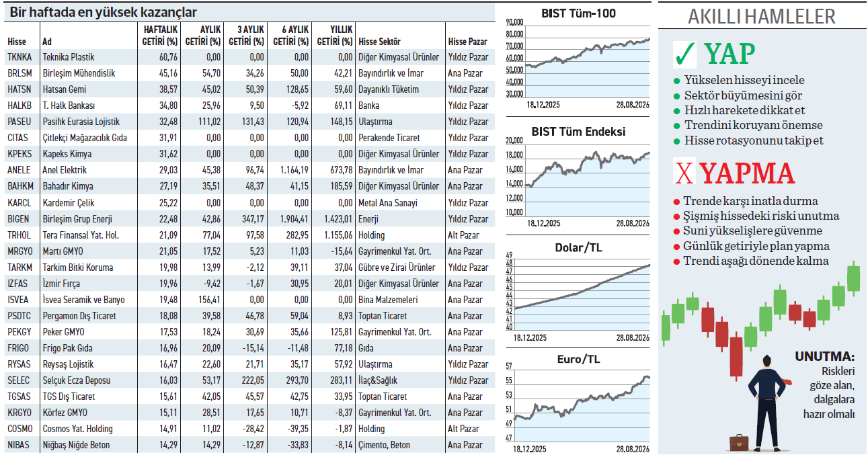This screenshot has height=457, width=868.
Task: Click the TRHOL ticker code
Action: click(19, 235)
